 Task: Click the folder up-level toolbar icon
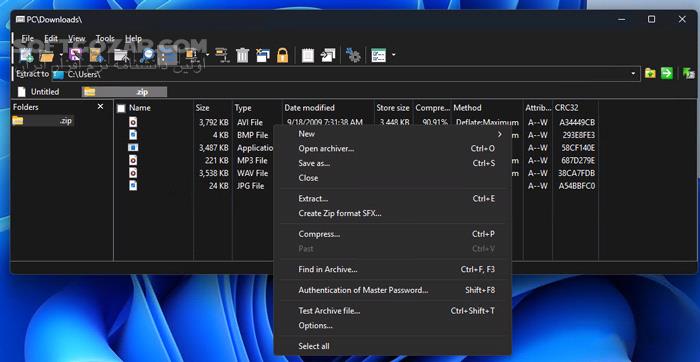[x=122, y=55]
